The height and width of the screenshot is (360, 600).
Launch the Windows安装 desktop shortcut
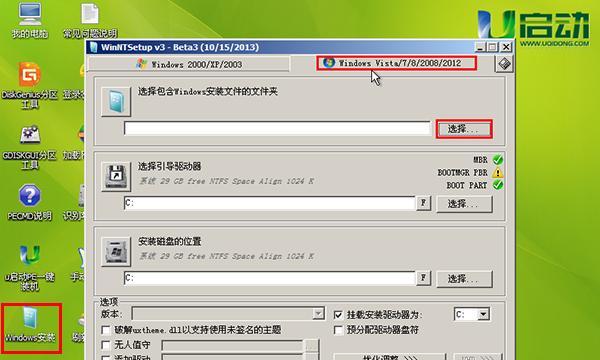(30, 317)
